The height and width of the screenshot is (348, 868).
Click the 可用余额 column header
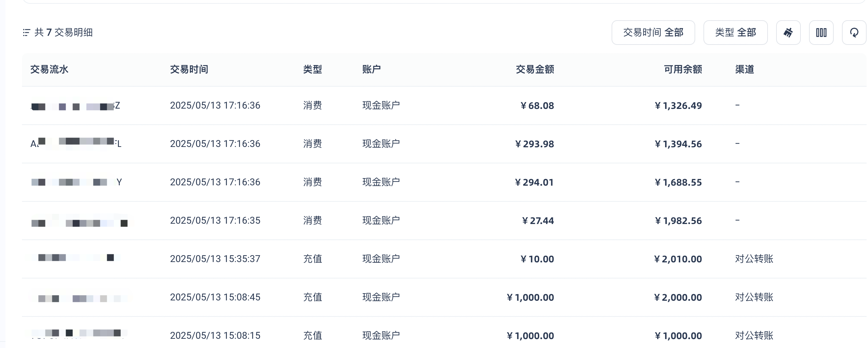point(683,70)
